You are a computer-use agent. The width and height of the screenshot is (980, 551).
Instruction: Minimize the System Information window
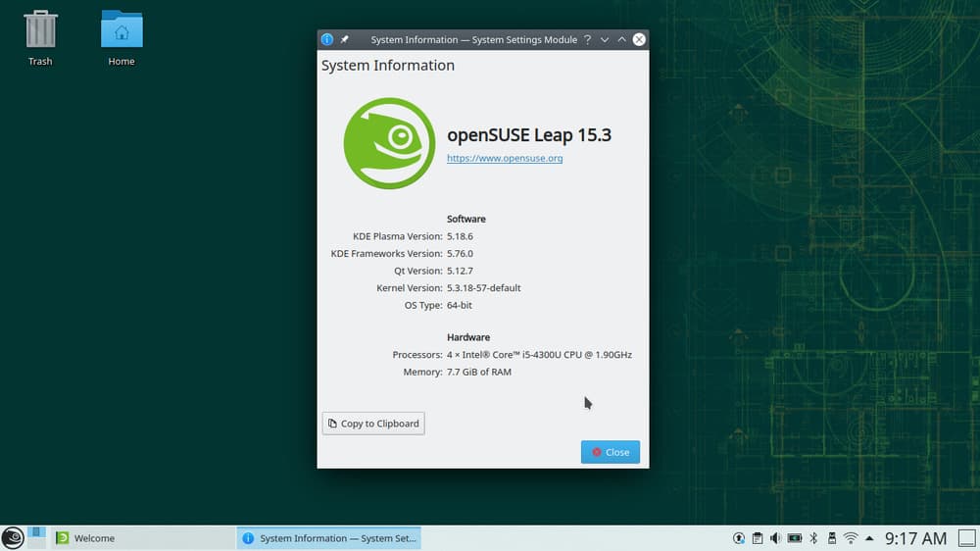(605, 39)
